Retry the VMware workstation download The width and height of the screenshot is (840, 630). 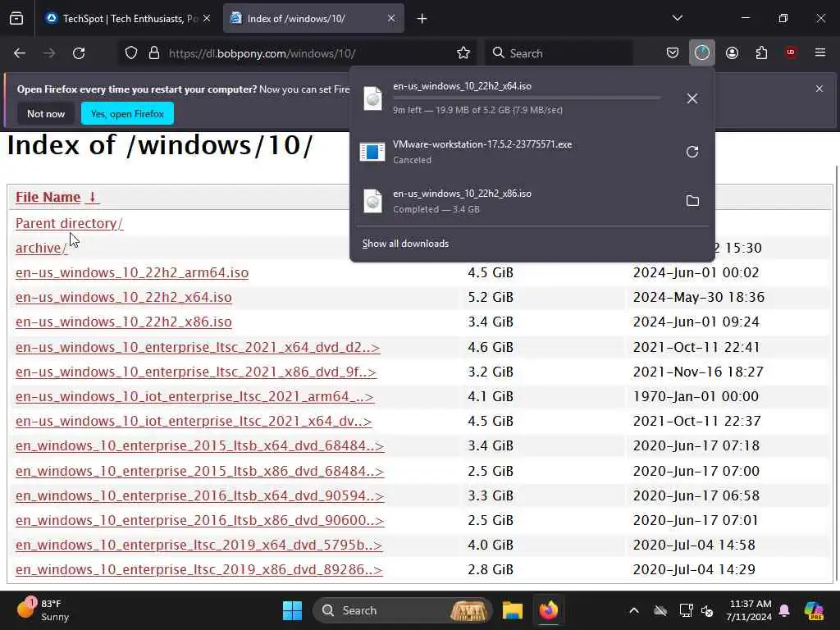692,152
